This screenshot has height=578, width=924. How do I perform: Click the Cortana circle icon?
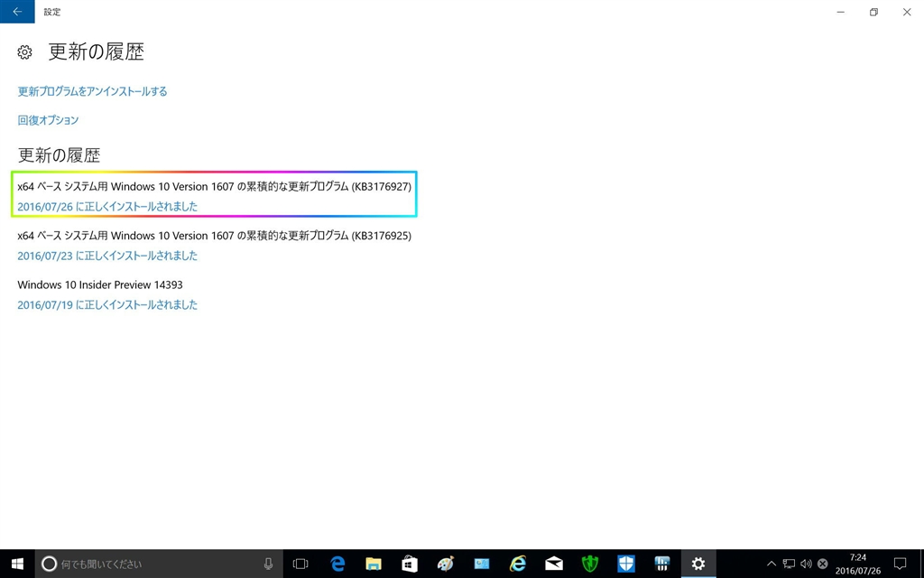point(49,564)
